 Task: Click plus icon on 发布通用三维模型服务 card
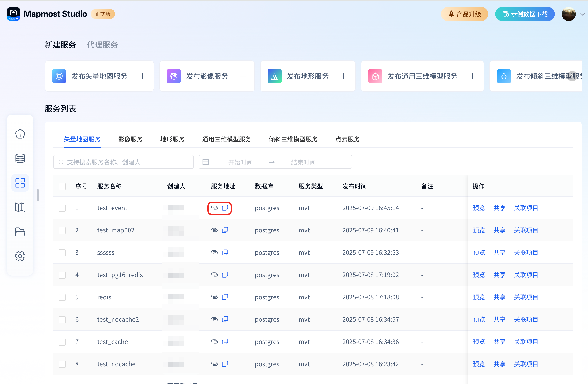tap(472, 76)
